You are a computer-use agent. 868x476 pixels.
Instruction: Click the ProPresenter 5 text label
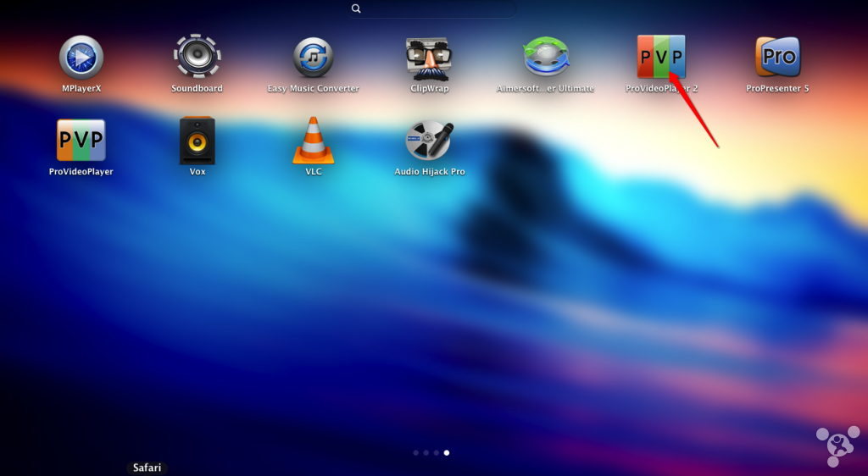(x=777, y=89)
